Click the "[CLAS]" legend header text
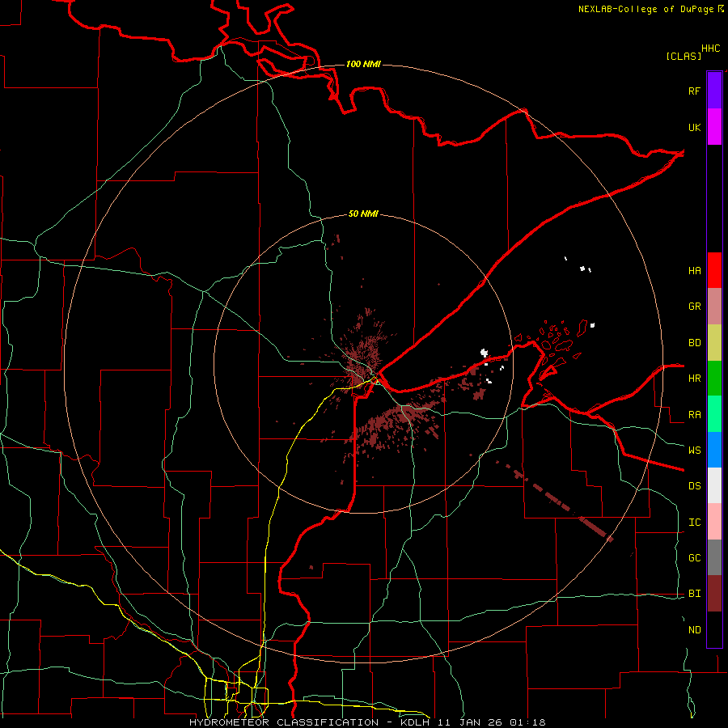The image size is (728, 728). (684, 56)
